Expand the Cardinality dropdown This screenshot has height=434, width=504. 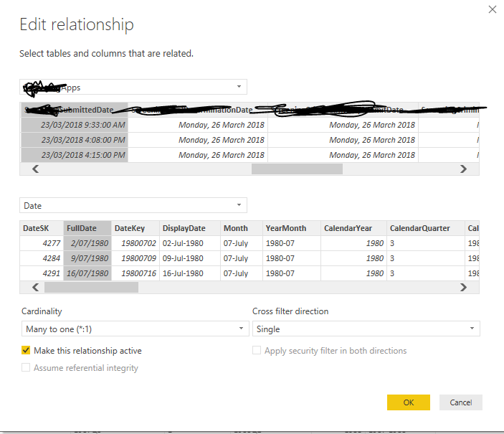tap(135, 329)
